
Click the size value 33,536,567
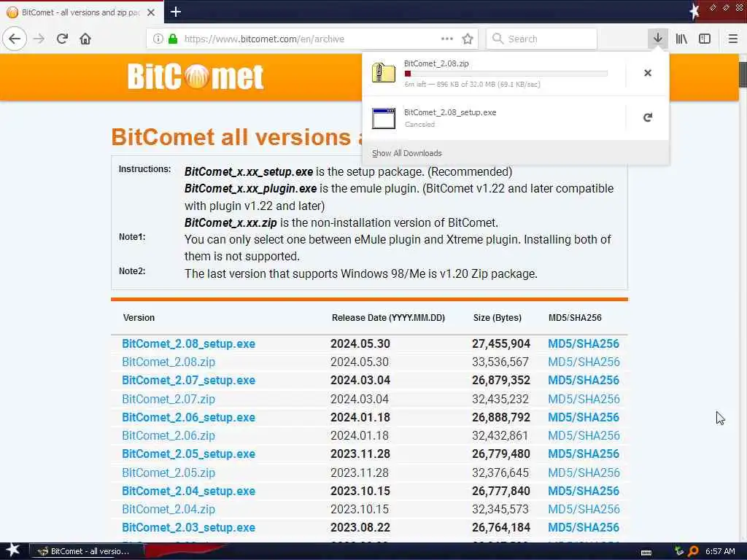click(500, 362)
